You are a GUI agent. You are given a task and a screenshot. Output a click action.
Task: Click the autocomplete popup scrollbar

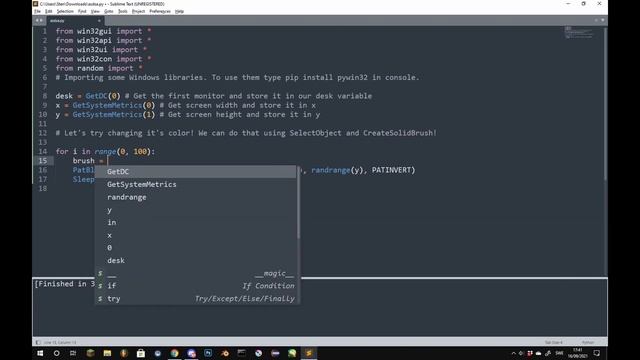[x=298, y=202]
